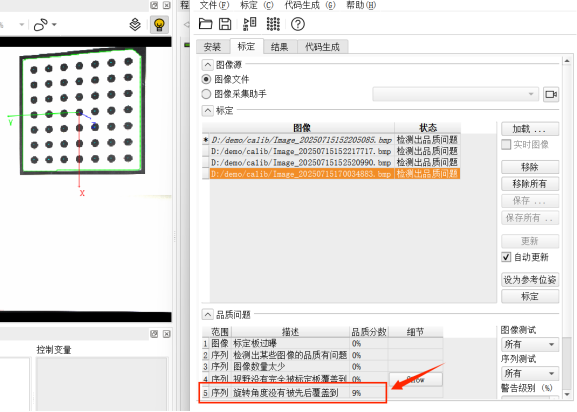Click the 描述 column header
This screenshot has height=412, width=577.
[290, 332]
